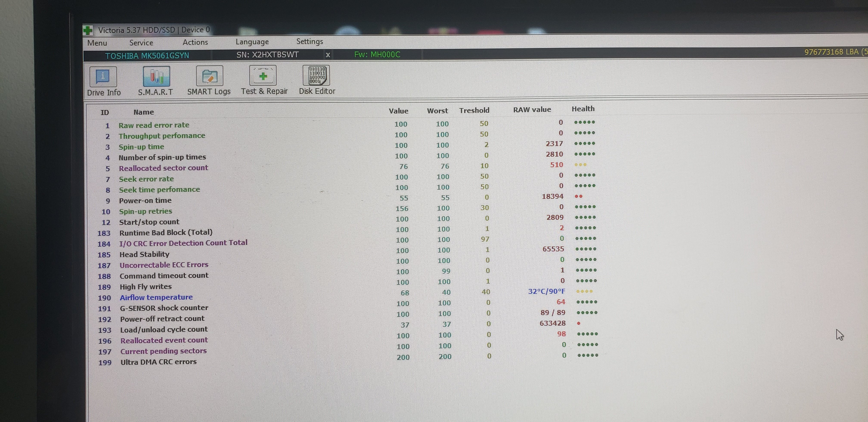Click the 32°C/90°F temperature value
The height and width of the screenshot is (422, 868).
(x=547, y=291)
